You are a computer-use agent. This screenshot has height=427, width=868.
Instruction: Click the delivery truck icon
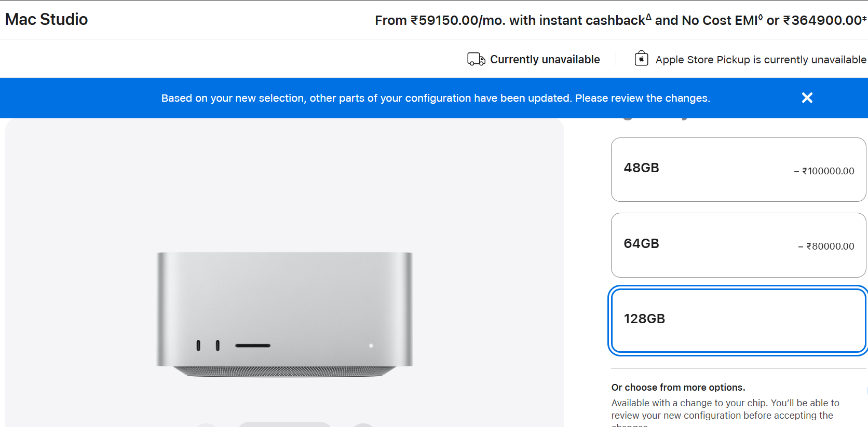[476, 59]
